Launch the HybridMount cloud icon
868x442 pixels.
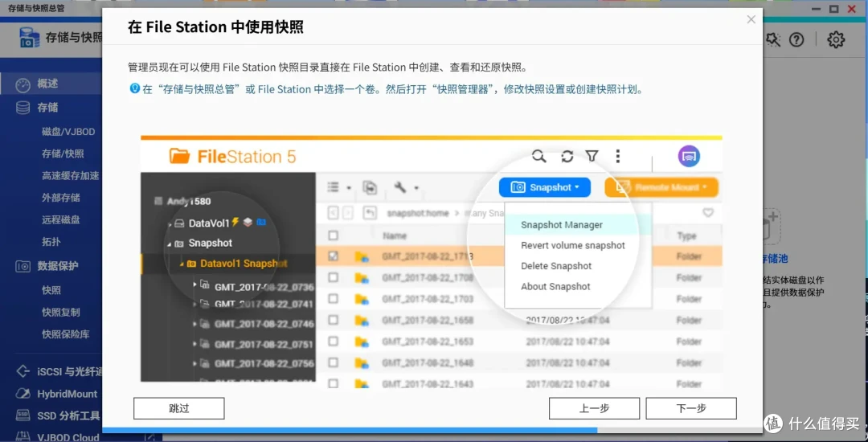pyautogui.click(x=23, y=394)
